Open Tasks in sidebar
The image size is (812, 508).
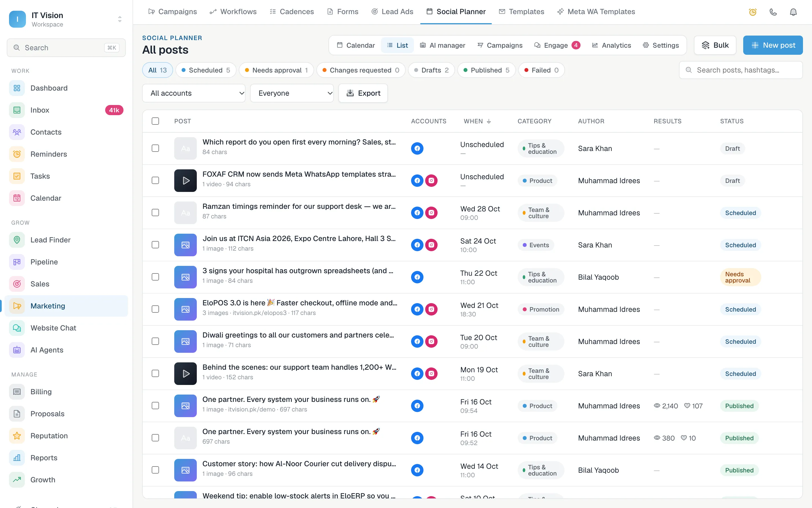tap(67, 176)
